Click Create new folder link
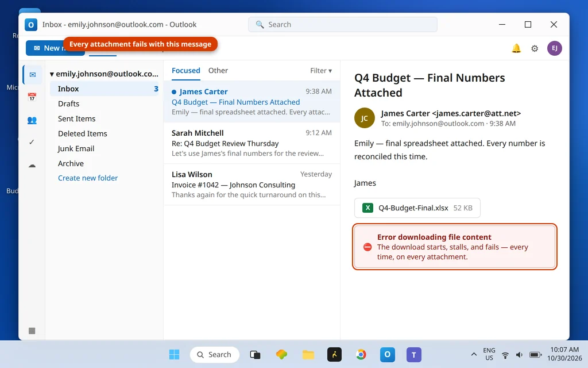This screenshot has width=588, height=368. point(88,178)
